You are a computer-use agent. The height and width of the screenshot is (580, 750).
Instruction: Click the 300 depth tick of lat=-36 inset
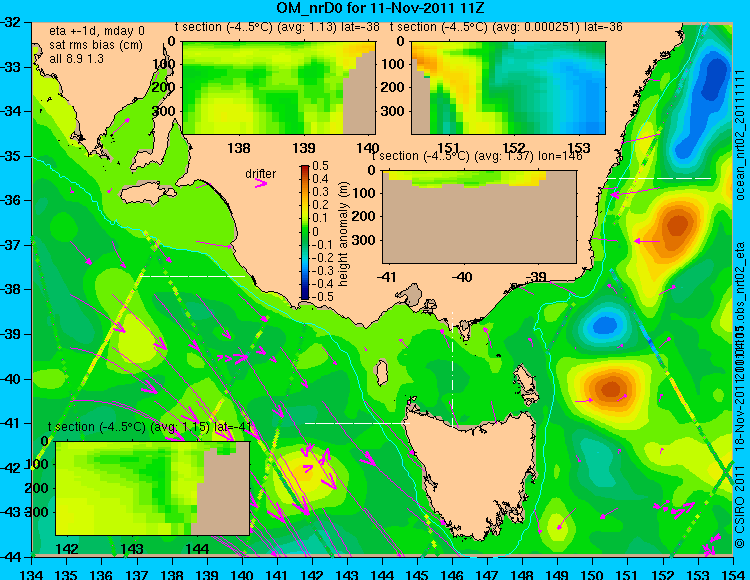tap(395, 111)
